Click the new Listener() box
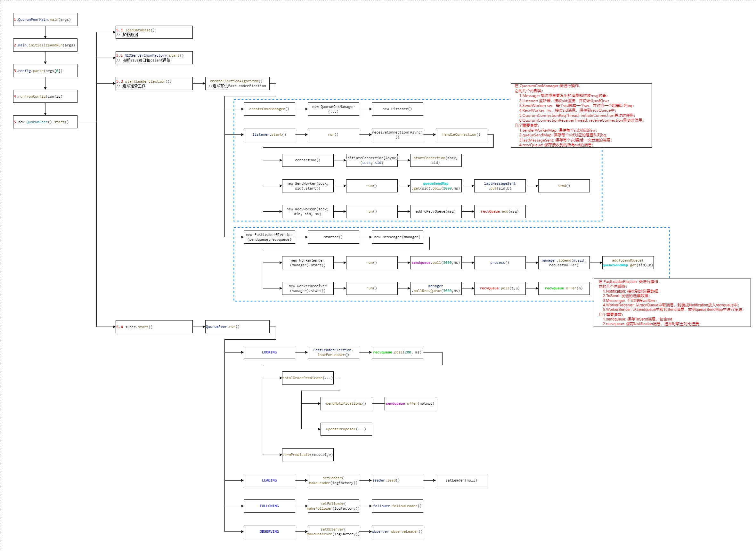 [397, 109]
